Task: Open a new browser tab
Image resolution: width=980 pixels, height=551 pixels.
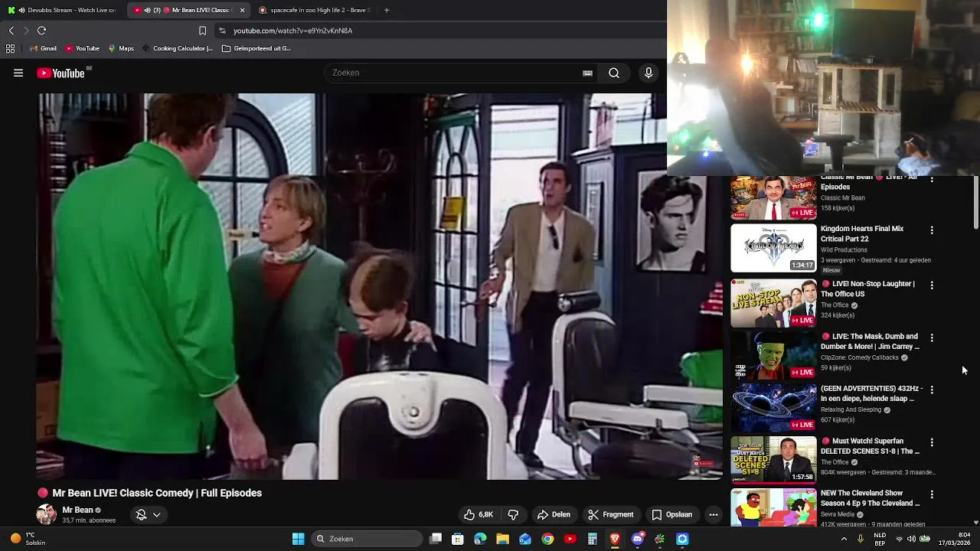Action: [x=387, y=10]
